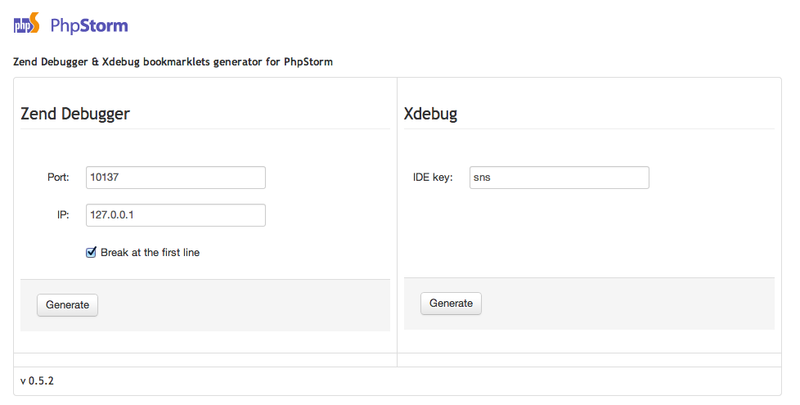Click the 'sns' IDE key value

pos(482,178)
